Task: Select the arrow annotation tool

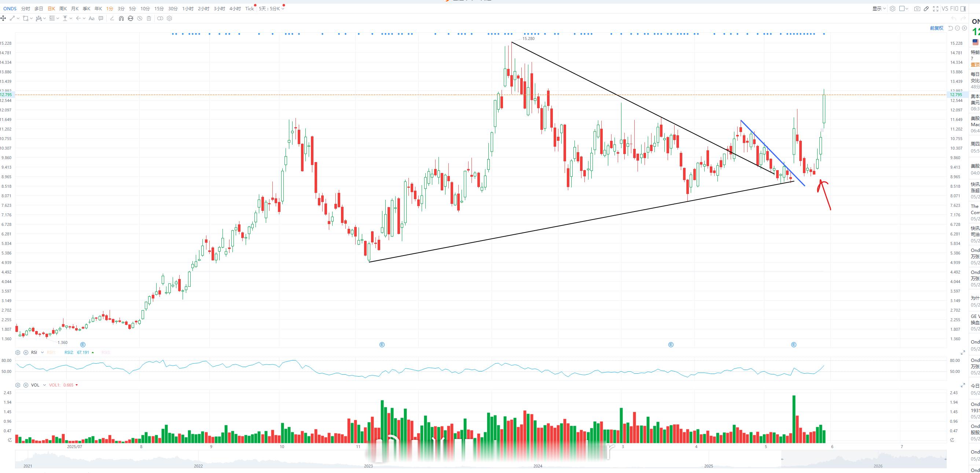Action: pyautogui.click(x=78, y=18)
